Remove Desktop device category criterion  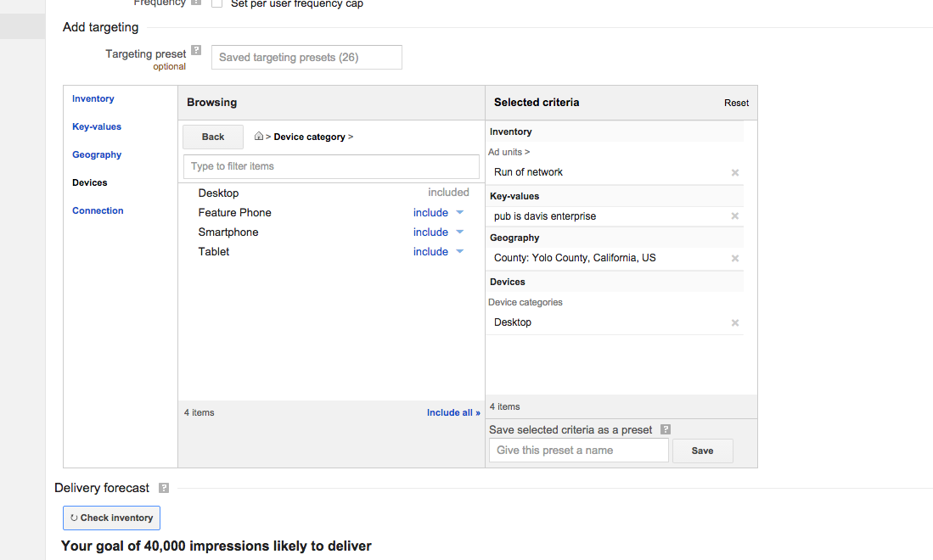click(x=735, y=322)
